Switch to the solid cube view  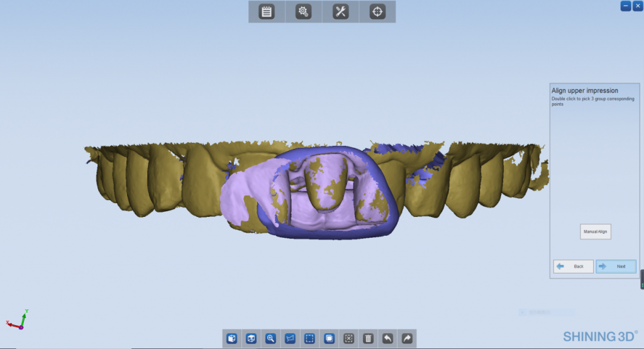[232, 338]
